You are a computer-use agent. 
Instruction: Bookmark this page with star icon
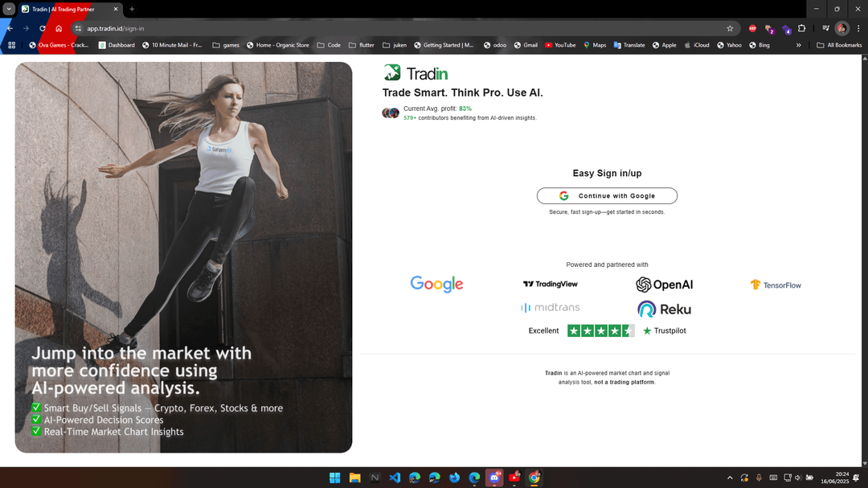click(x=730, y=28)
